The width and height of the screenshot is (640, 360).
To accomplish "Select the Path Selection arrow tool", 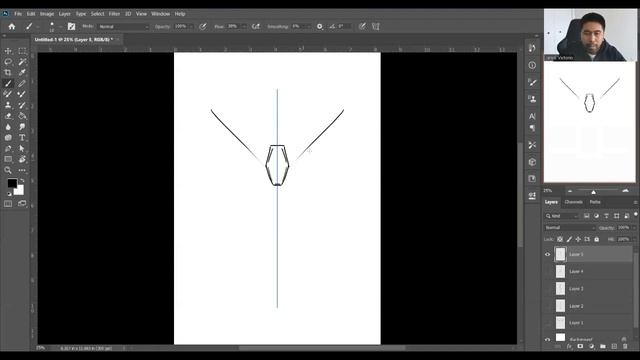I will pyautogui.click(x=22, y=149).
